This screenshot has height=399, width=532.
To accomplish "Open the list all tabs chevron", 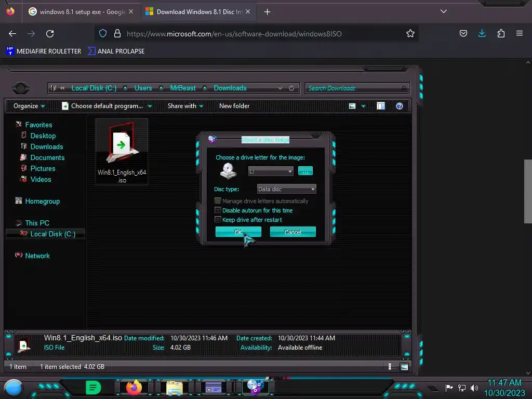I will pyautogui.click(x=444, y=11).
